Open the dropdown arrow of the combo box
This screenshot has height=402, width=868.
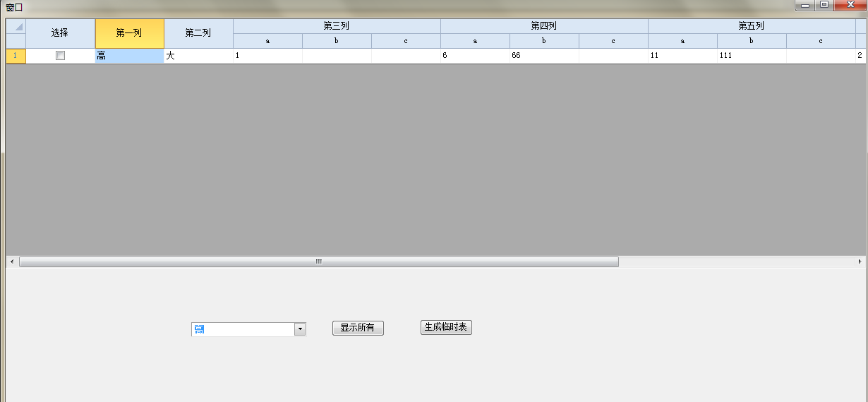click(x=300, y=329)
